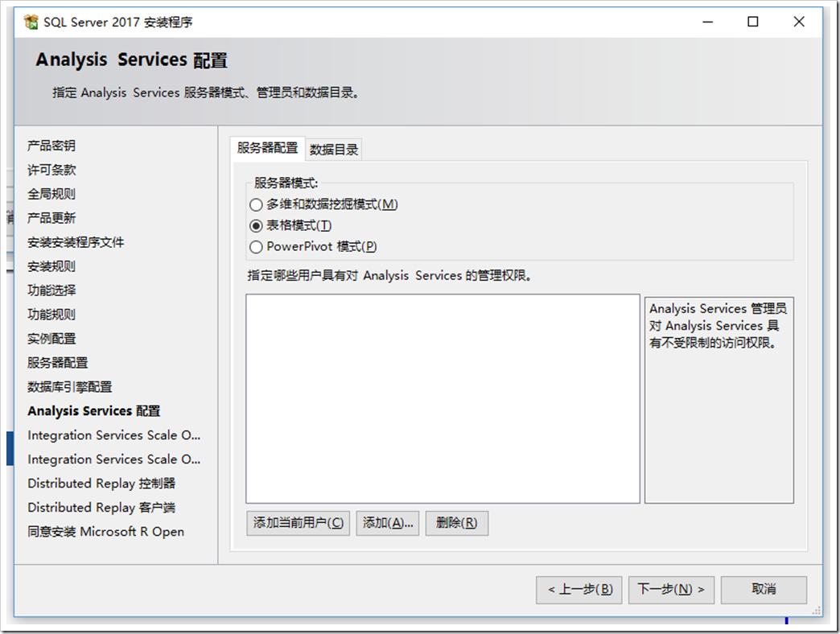The width and height of the screenshot is (840, 634).
Task: Select the 安装安装程序文件 step
Action: pos(76,242)
